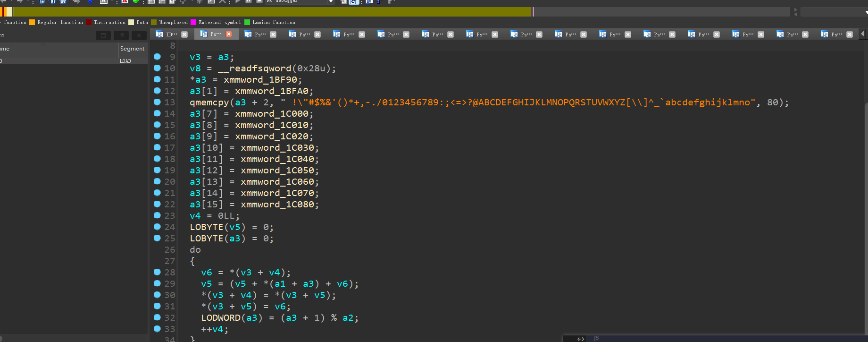Toggle breakpoint dot on line 9
The height and width of the screenshot is (342, 868).
(157, 57)
